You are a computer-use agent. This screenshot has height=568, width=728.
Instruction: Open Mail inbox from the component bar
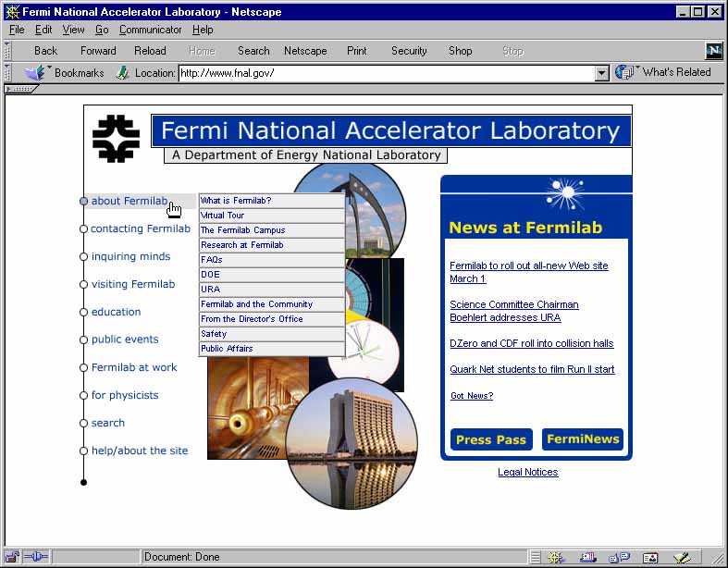pos(587,557)
